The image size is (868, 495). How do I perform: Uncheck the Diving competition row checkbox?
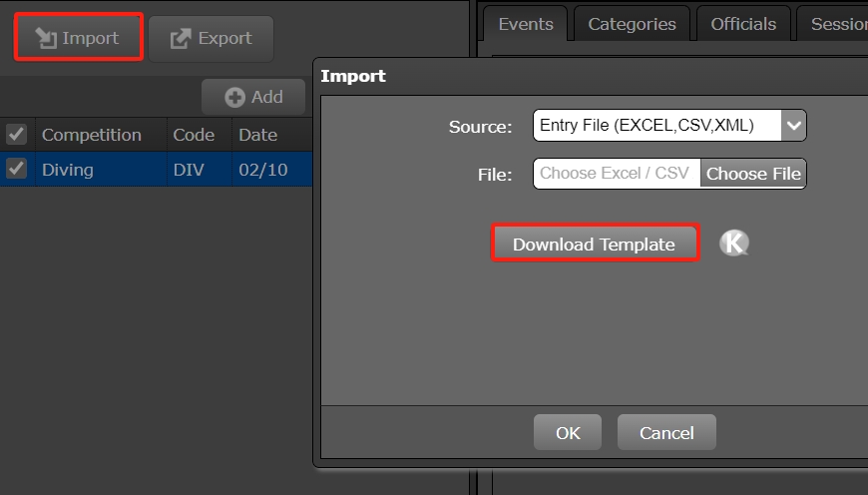click(x=16, y=169)
